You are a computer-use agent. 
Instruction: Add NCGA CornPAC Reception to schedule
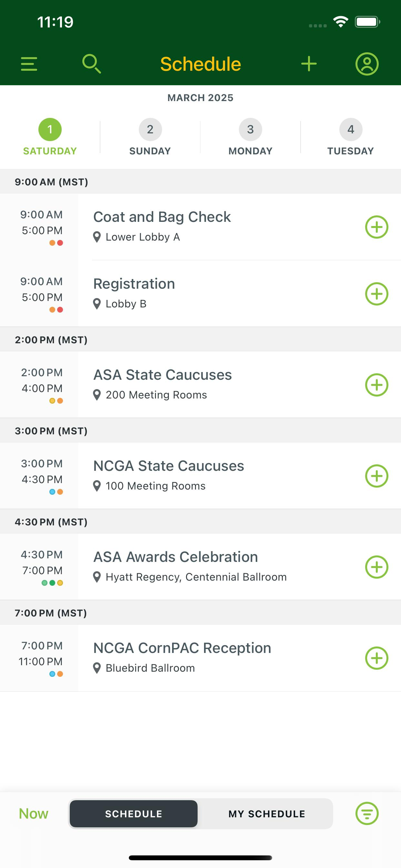pos(377,658)
